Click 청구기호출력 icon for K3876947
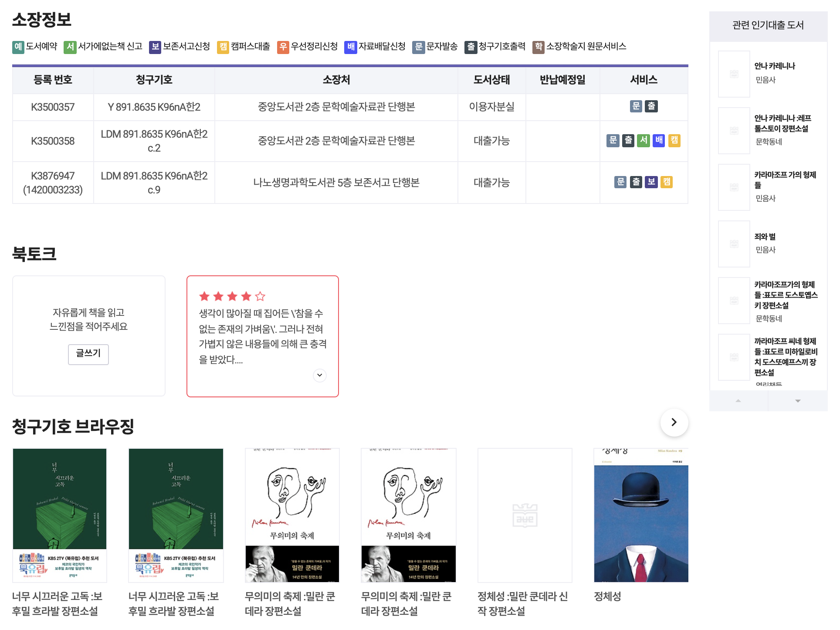 [636, 182]
